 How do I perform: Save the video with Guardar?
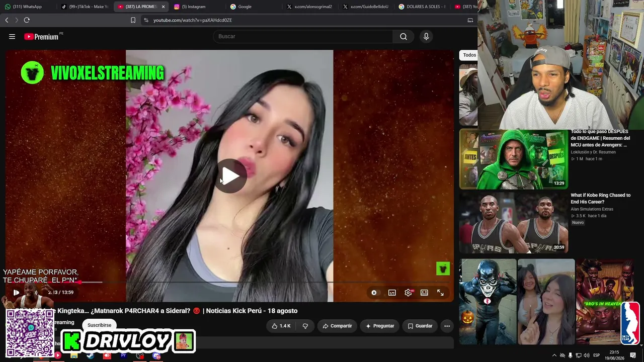[x=420, y=326]
